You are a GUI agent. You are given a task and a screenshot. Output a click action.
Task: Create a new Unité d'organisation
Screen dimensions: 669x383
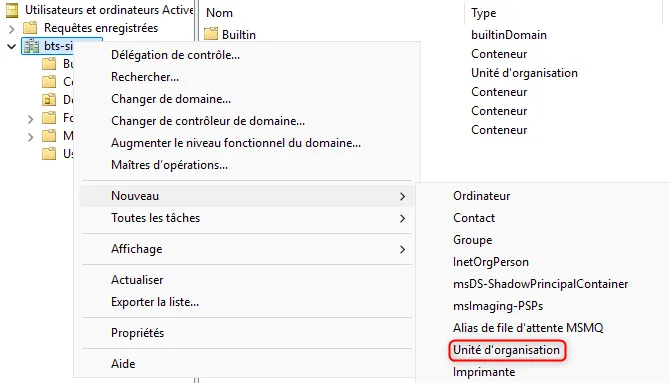pyautogui.click(x=506, y=350)
